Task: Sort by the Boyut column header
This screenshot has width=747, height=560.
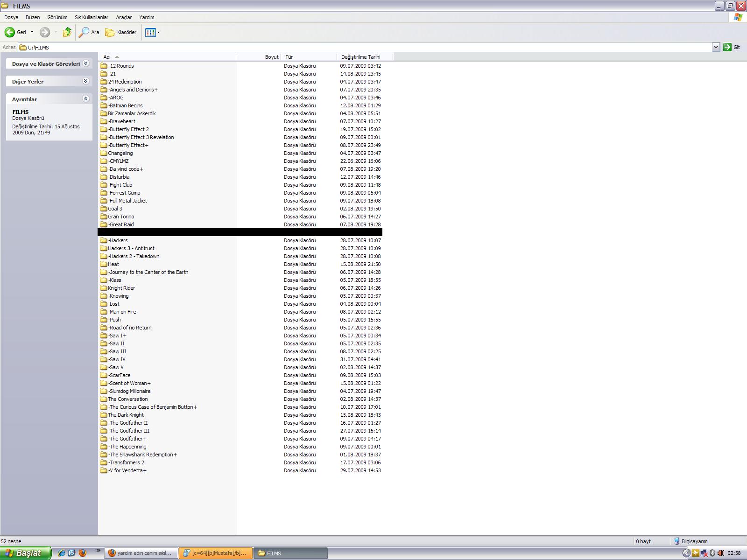Action: tap(259, 57)
